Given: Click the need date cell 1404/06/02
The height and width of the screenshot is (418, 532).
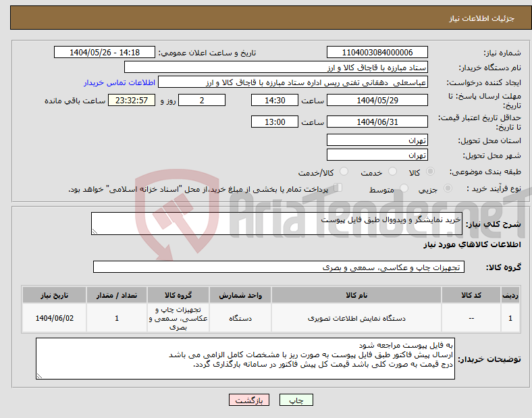Looking at the screenshot, I should click(54, 318).
